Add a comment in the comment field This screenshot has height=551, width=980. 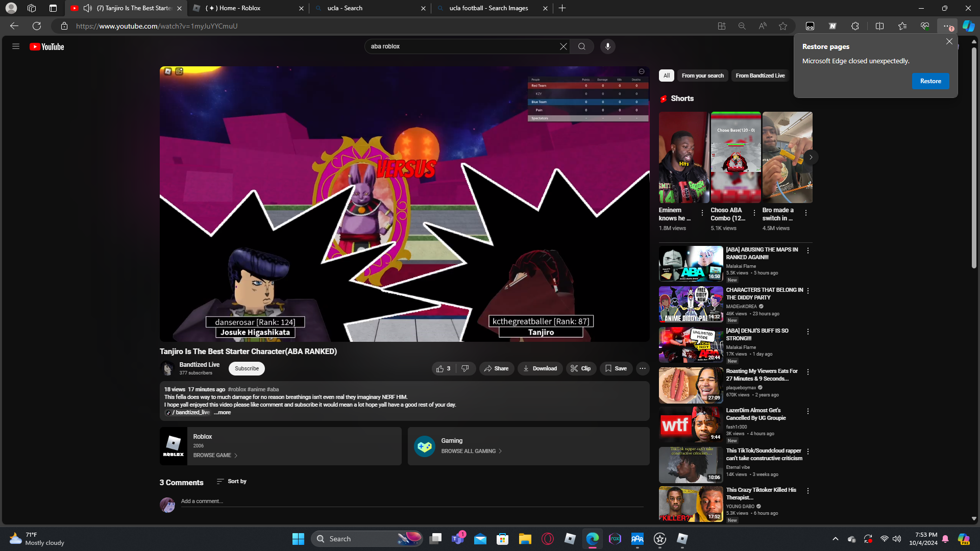[x=412, y=502]
